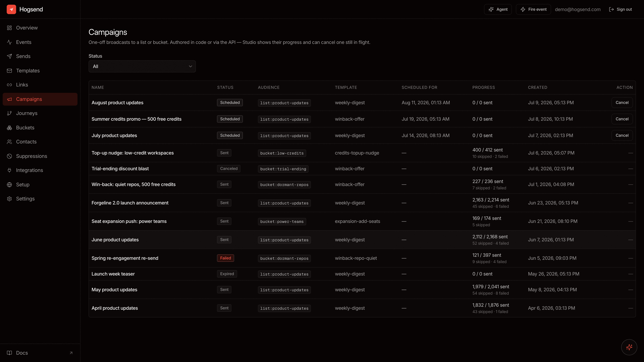Open Win-back: quiet repos campaign
This screenshot has height=362, width=644.
[x=133, y=184]
